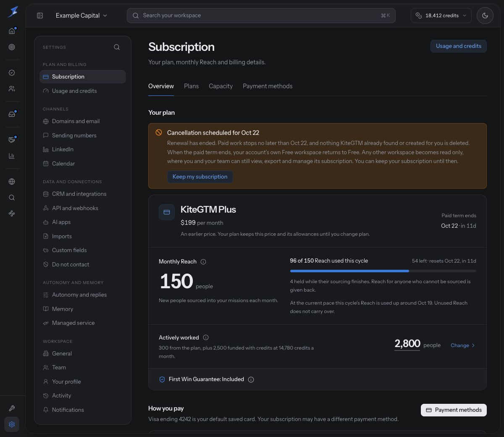Search settings with the sidebar magnifier icon
Image resolution: width=504 pixels, height=437 pixels.
click(117, 47)
